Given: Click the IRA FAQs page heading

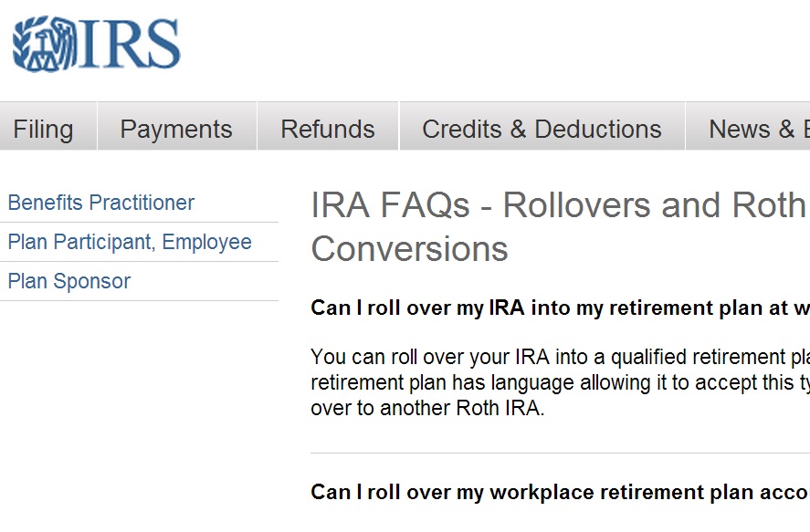Looking at the screenshot, I should [560, 226].
